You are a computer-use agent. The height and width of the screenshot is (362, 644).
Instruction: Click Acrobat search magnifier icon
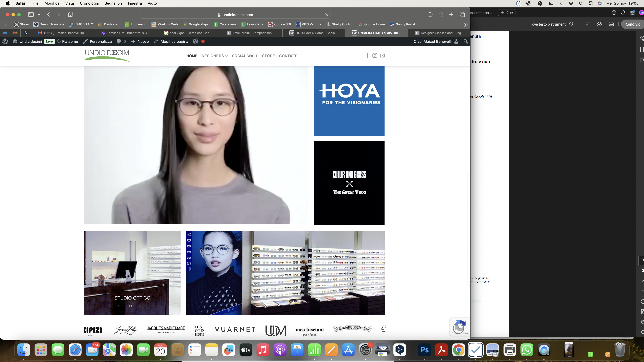pyautogui.click(x=572, y=24)
